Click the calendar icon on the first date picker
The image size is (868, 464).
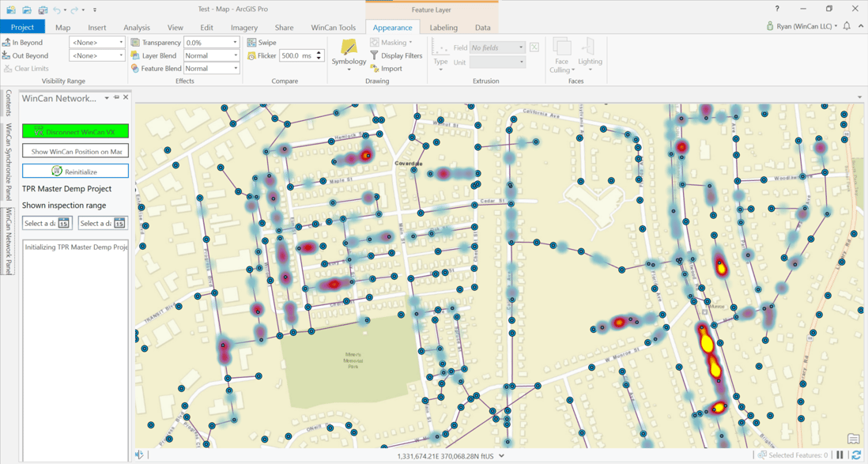63,224
